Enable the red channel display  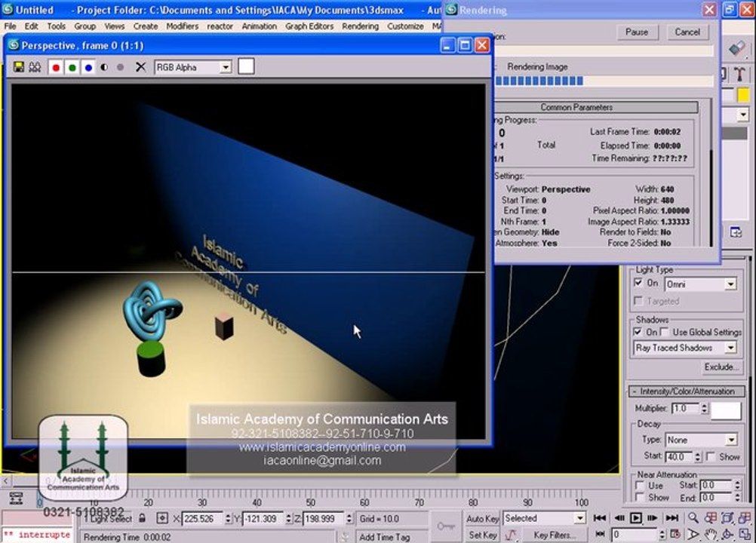56,67
